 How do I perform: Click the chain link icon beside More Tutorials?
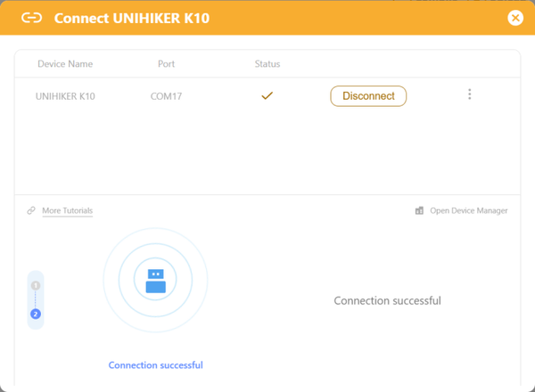tap(31, 210)
